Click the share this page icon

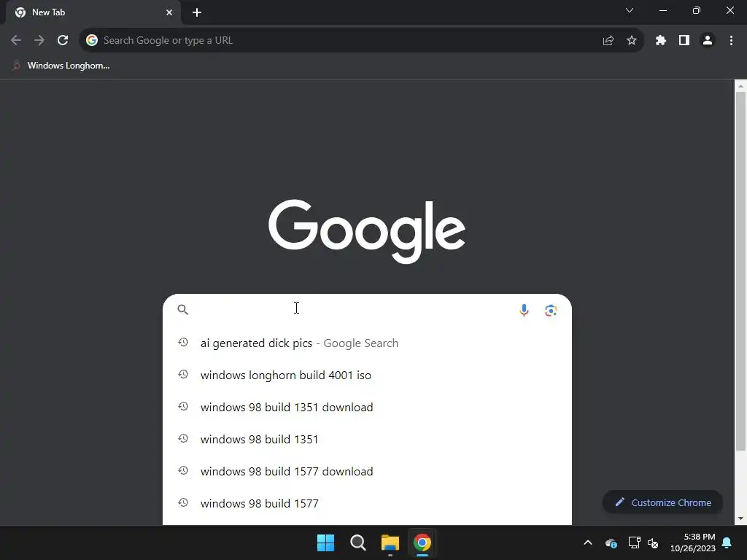tap(608, 41)
